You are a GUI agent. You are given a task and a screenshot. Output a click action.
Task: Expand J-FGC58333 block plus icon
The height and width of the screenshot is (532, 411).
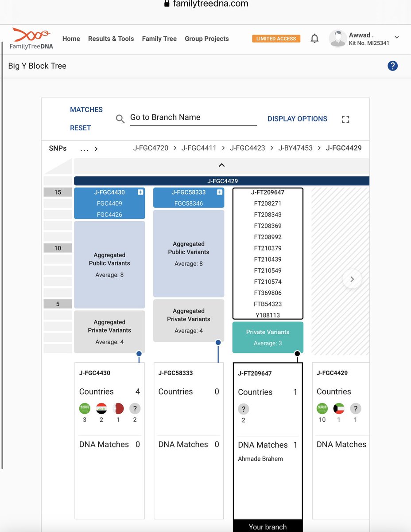[220, 192]
